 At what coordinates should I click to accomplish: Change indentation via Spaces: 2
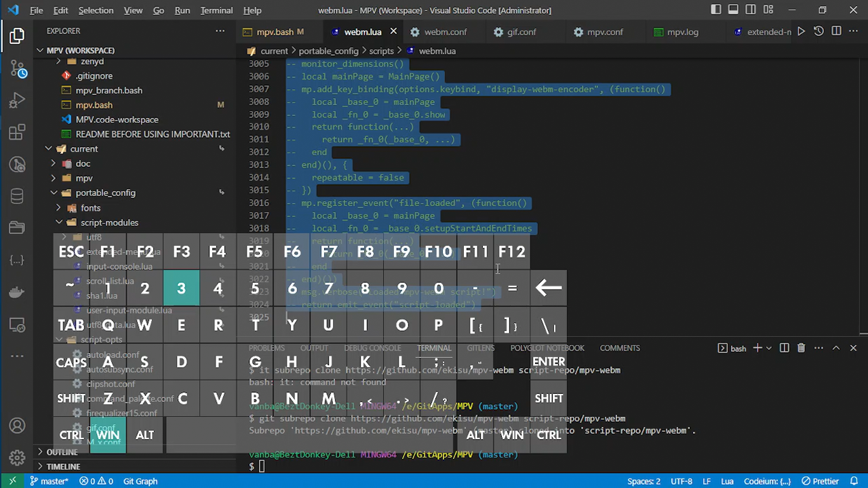tap(644, 481)
